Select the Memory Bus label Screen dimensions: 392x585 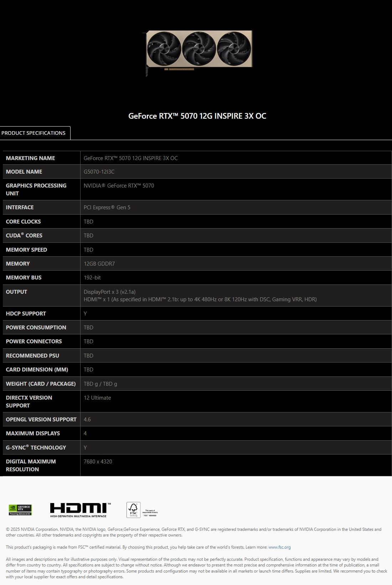pos(24,277)
